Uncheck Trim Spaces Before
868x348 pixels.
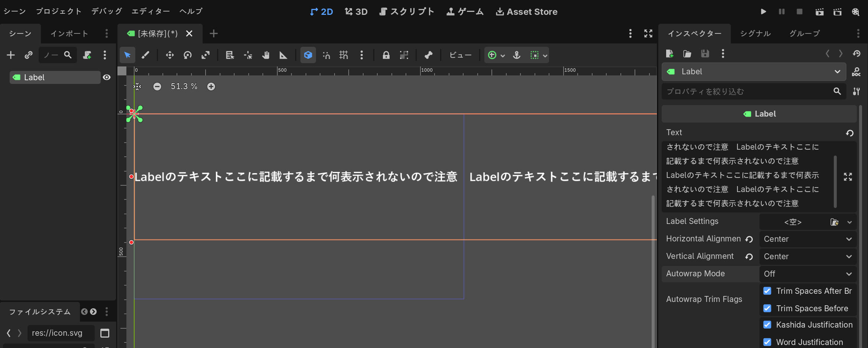pyautogui.click(x=767, y=308)
